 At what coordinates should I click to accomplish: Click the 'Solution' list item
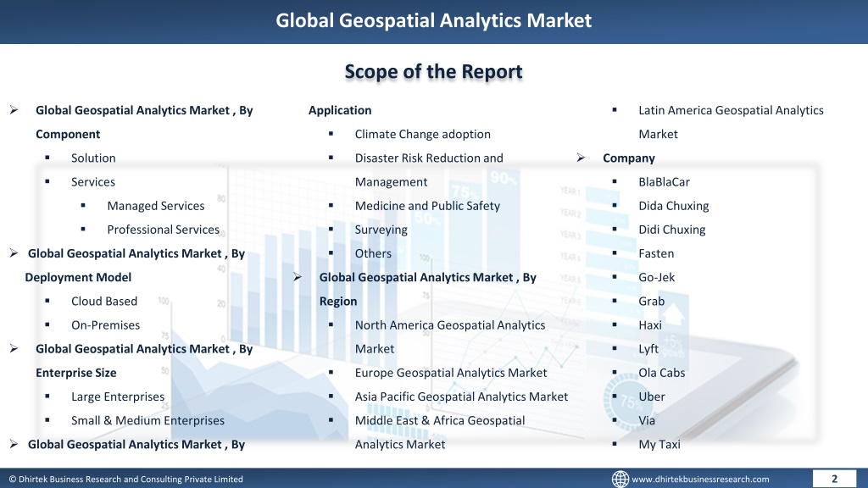pos(93,158)
